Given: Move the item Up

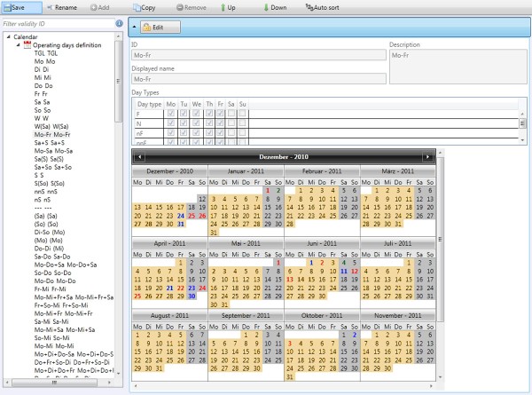Looking at the screenshot, I should 227,7.
